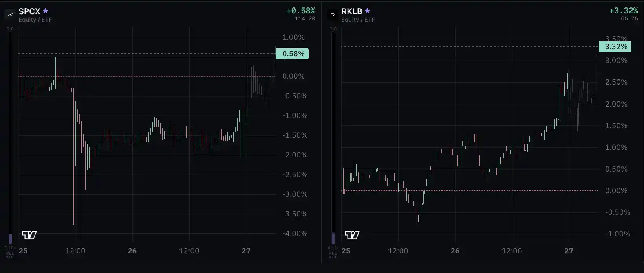
Task: Click the 0.10x REL VOL label on SPCX
Action: click(x=10, y=253)
